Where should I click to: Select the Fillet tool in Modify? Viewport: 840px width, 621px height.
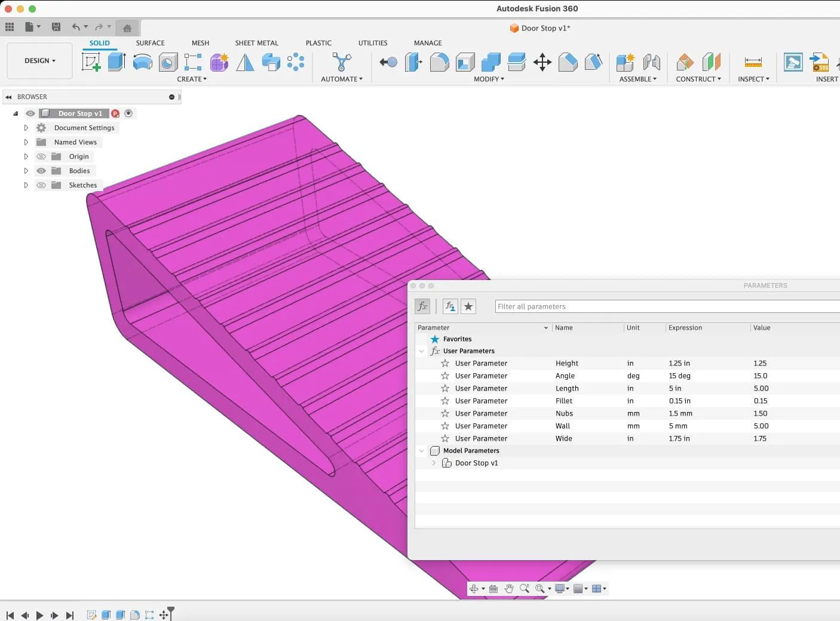tap(440, 62)
